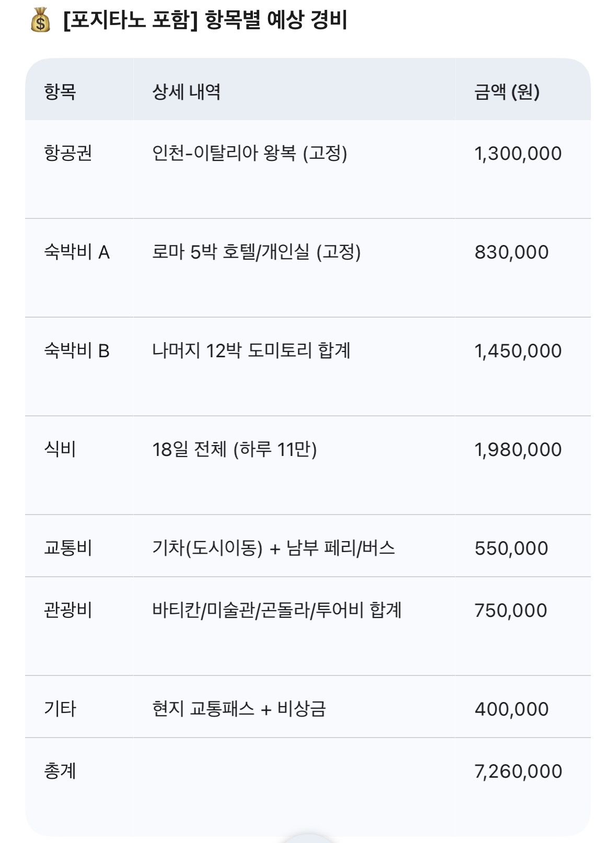Click the 1,980,000 food cost amount
This screenshot has height=843, width=616.
pos(517,450)
